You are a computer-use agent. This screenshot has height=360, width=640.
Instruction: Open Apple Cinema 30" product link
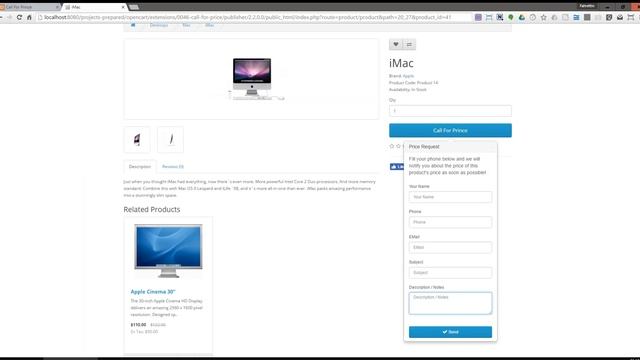tap(153, 291)
